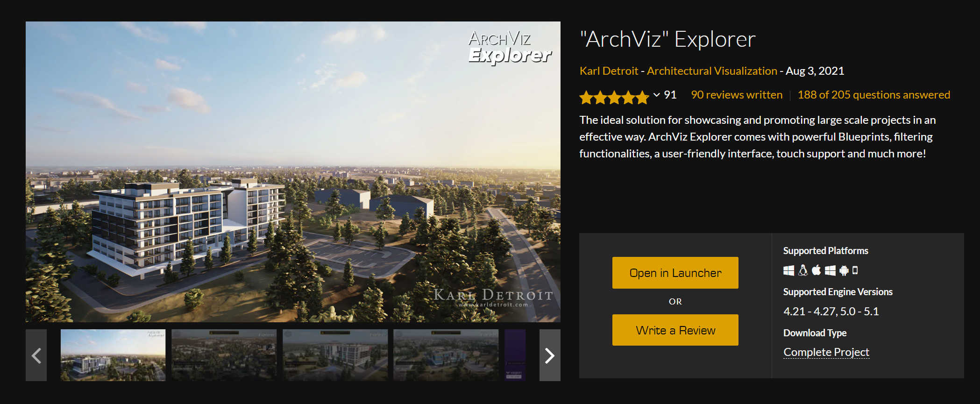The width and height of the screenshot is (980, 404).
Task: Click the Linux penguin platform icon
Action: [x=803, y=270]
